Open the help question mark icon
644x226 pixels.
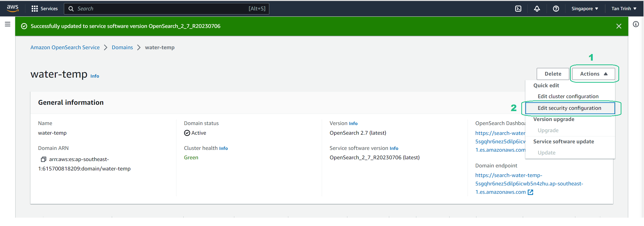tap(556, 9)
